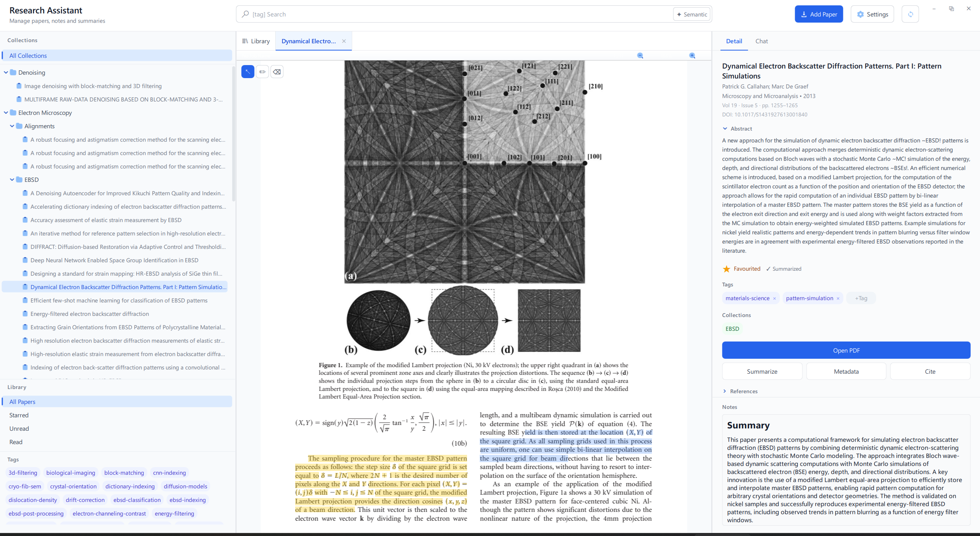Click the Summarize button

click(762, 371)
